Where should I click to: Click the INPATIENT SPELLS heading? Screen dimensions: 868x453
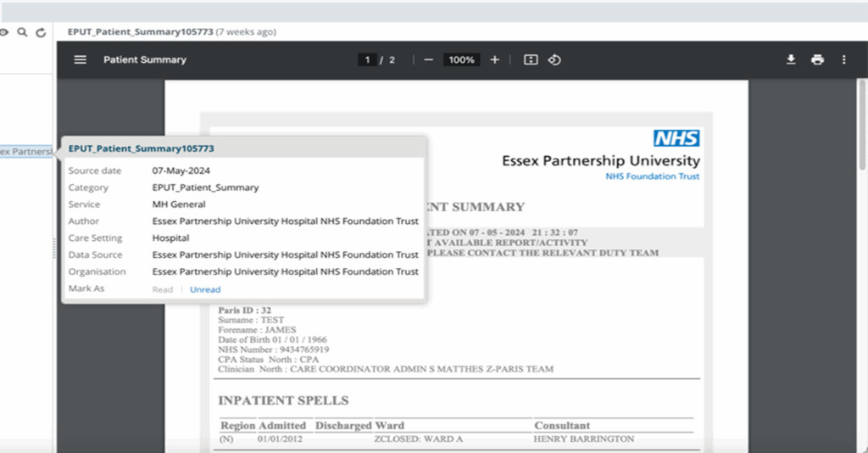tap(283, 400)
